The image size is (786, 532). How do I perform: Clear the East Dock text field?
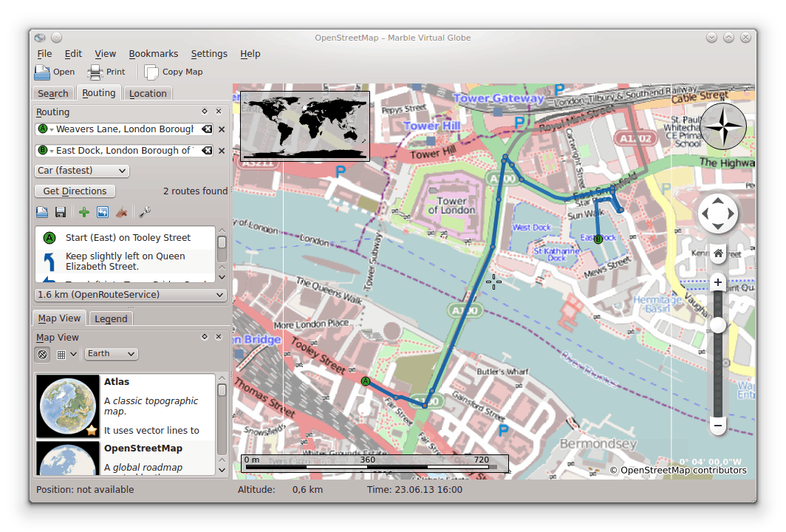point(207,151)
